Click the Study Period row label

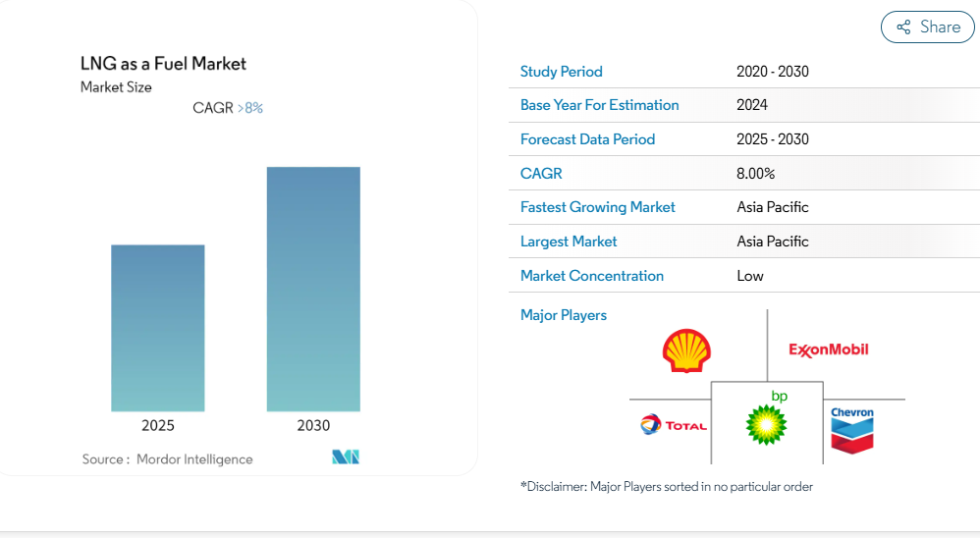(562, 72)
